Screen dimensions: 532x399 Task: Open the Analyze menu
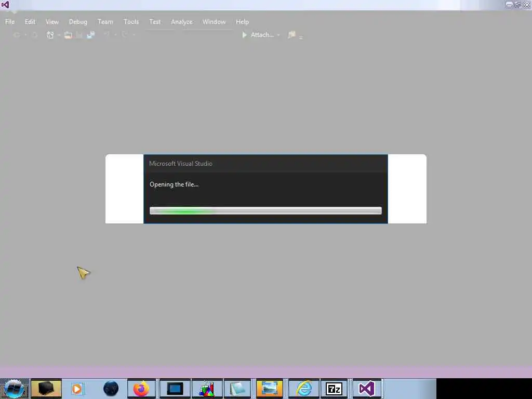coord(181,22)
